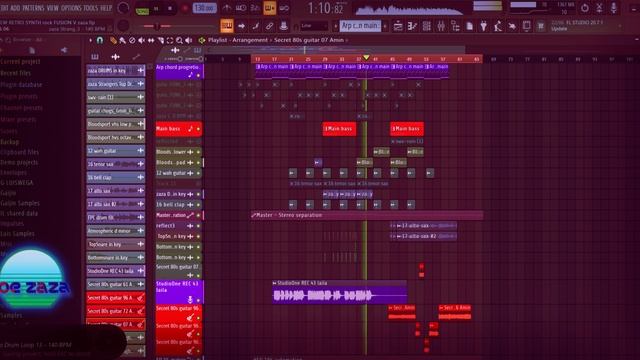Open the Arp c..n main pattern selector
This screenshot has width=640, height=360.
(x=360, y=26)
